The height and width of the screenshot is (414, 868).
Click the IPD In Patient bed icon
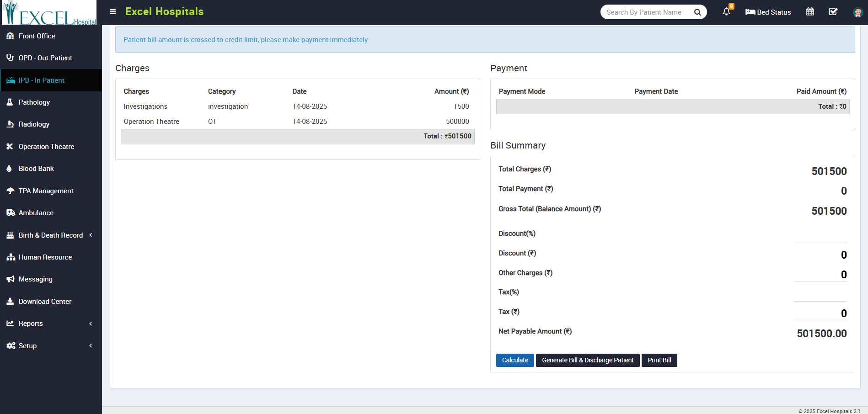coord(11,80)
